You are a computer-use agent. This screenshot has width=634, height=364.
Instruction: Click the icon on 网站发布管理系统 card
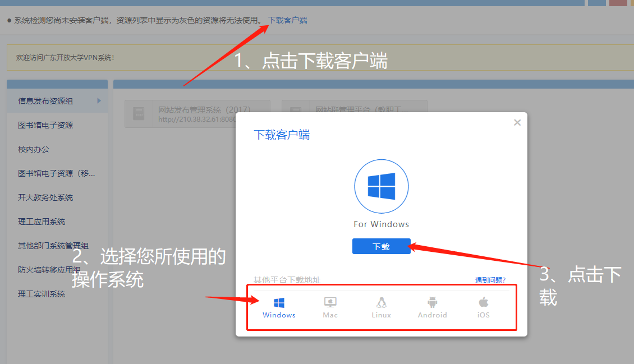point(139,114)
